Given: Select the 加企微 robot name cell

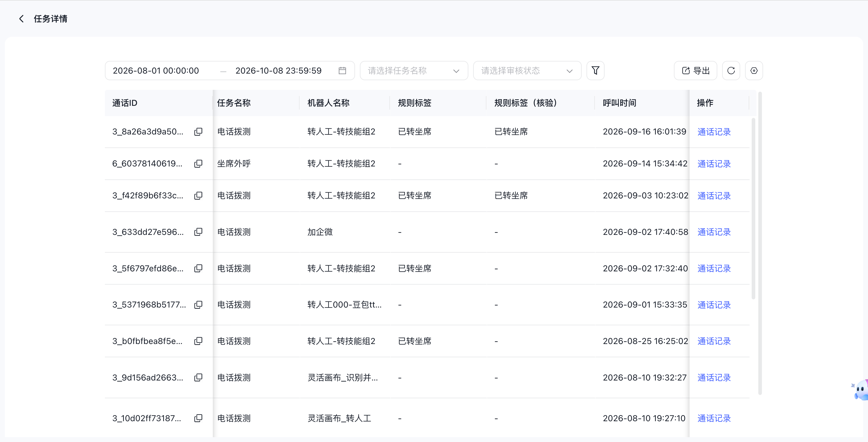Looking at the screenshot, I should [x=320, y=232].
